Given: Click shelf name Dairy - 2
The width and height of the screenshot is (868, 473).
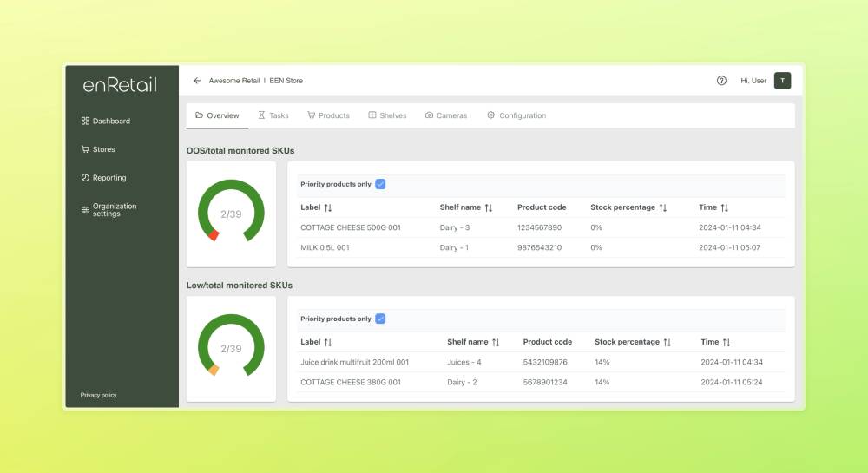Looking at the screenshot, I should pos(462,382).
